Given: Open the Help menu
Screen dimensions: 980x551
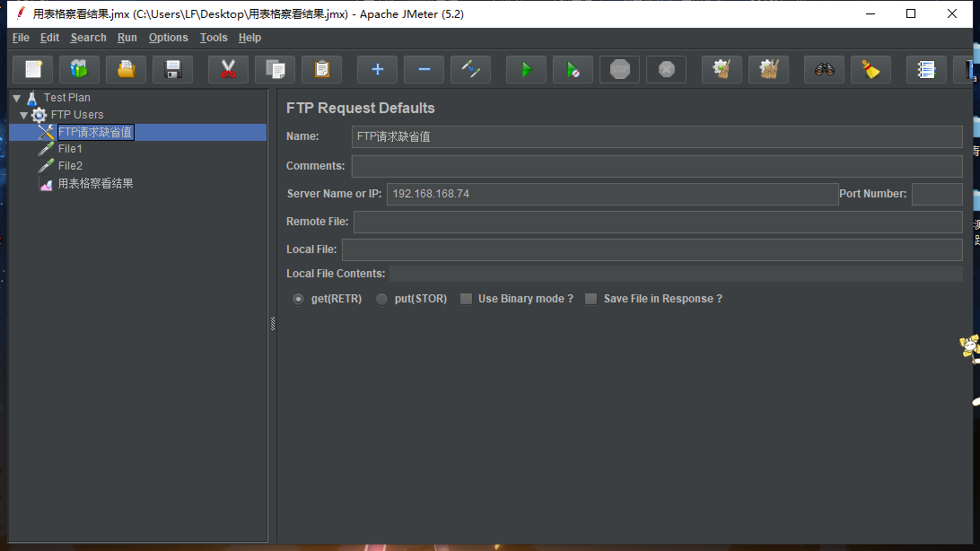Looking at the screenshot, I should (249, 38).
